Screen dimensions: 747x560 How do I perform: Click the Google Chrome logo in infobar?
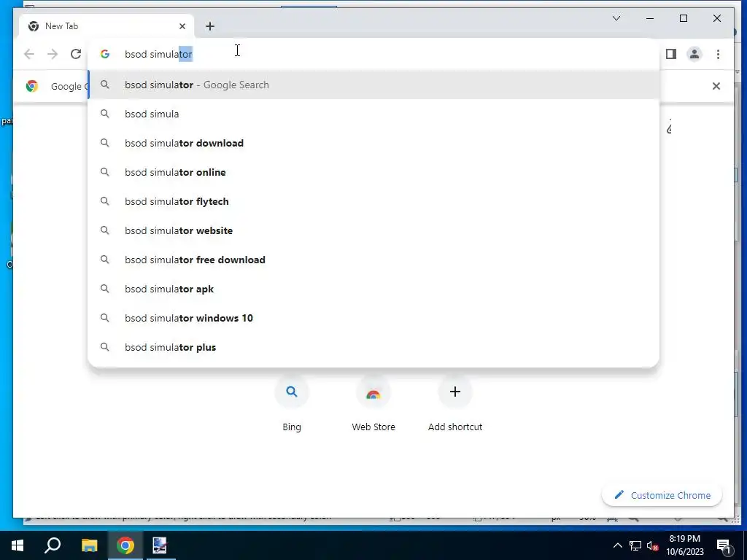pyautogui.click(x=32, y=86)
